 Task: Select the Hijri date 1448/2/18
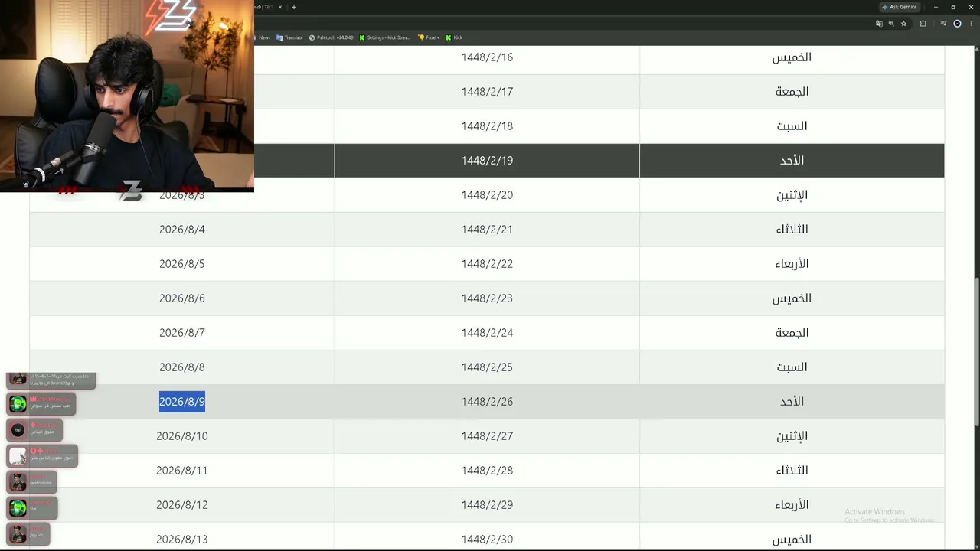pos(487,126)
